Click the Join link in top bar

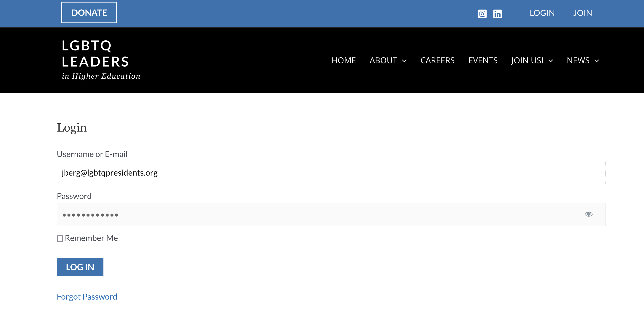(x=582, y=13)
